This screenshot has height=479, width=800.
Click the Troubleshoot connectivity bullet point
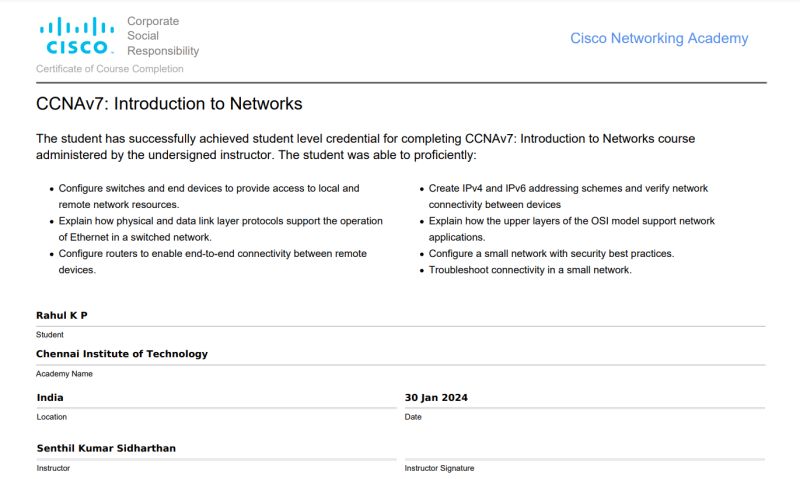pyautogui.click(x=530, y=270)
